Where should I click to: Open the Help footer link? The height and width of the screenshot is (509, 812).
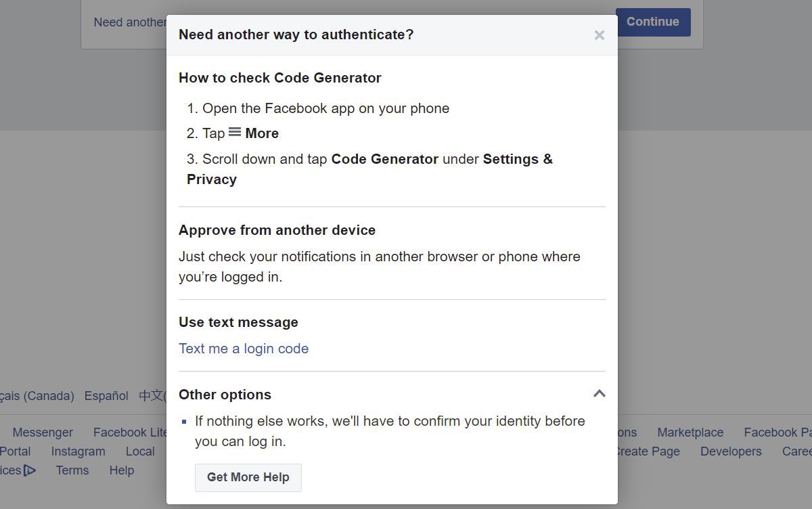point(122,470)
